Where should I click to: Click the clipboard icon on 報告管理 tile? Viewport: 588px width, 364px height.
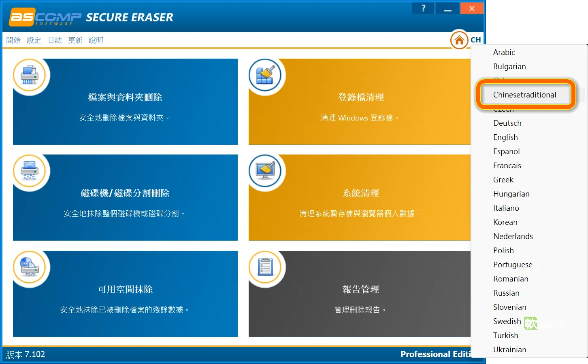266,267
